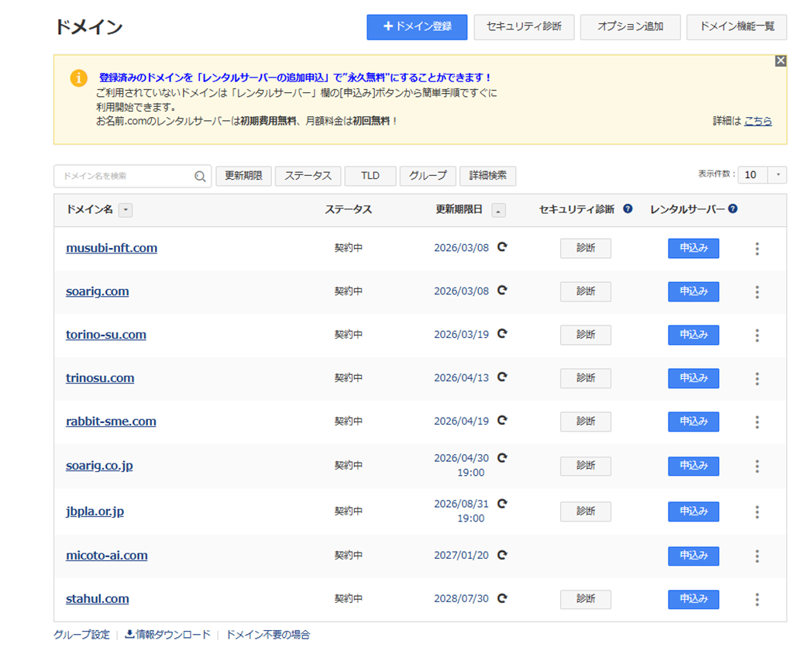
Task: Open the グループ filter
Action: coord(428,176)
